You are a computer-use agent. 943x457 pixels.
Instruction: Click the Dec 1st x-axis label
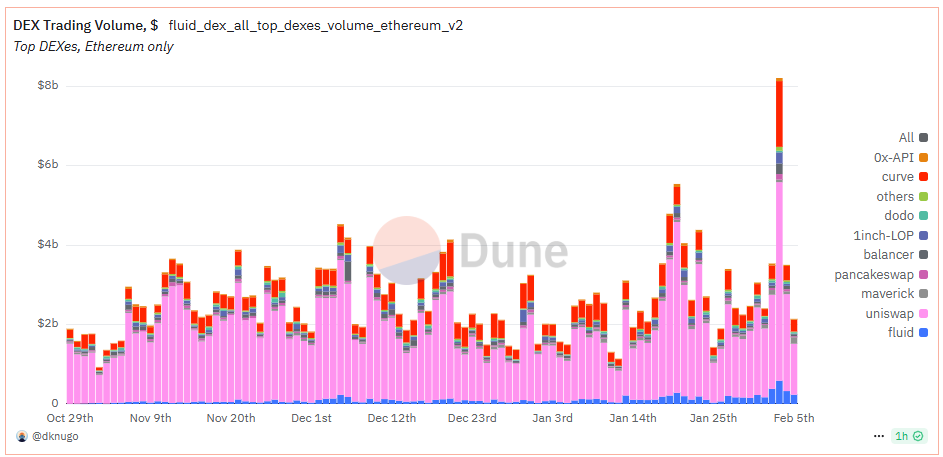coord(312,417)
